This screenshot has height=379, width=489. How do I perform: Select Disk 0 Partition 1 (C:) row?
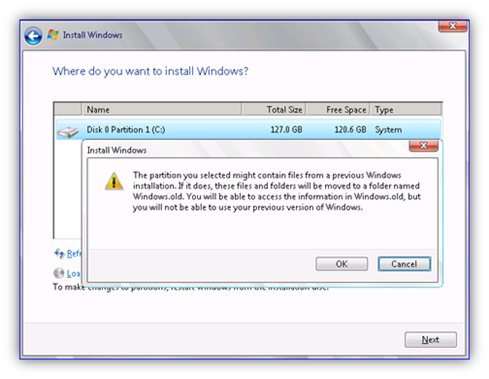pos(248,130)
